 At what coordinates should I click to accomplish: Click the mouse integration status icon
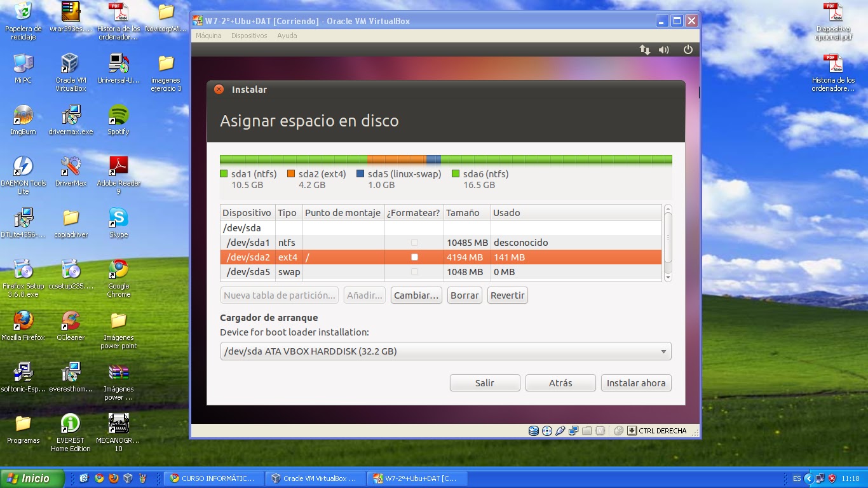pyautogui.click(x=618, y=431)
